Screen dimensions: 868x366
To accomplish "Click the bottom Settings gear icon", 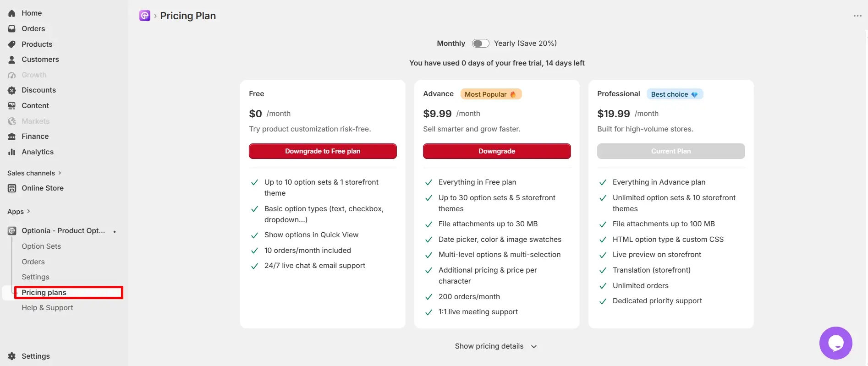I will click(12, 356).
